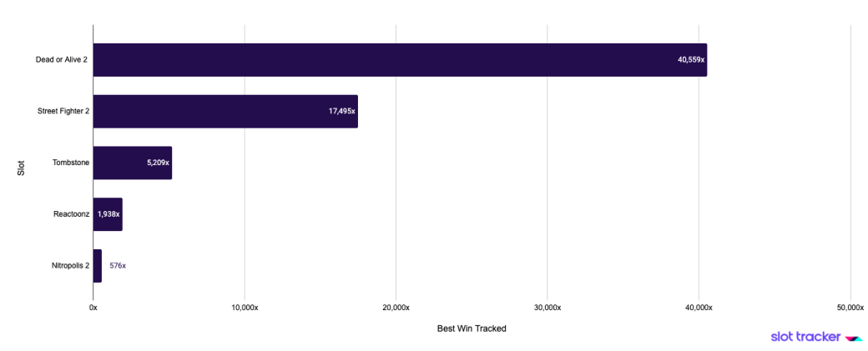
Task: Click the Nitropolis 2 axis label
Action: pyautogui.click(x=70, y=266)
